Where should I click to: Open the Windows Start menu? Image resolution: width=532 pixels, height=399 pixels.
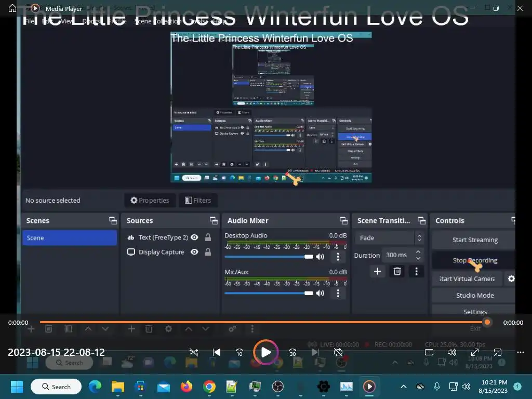click(x=17, y=387)
